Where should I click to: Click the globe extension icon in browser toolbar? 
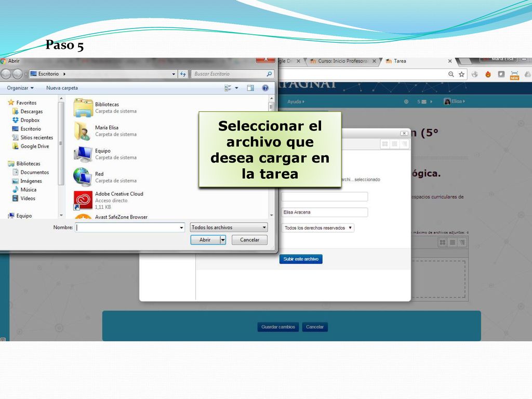(x=475, y=74)
